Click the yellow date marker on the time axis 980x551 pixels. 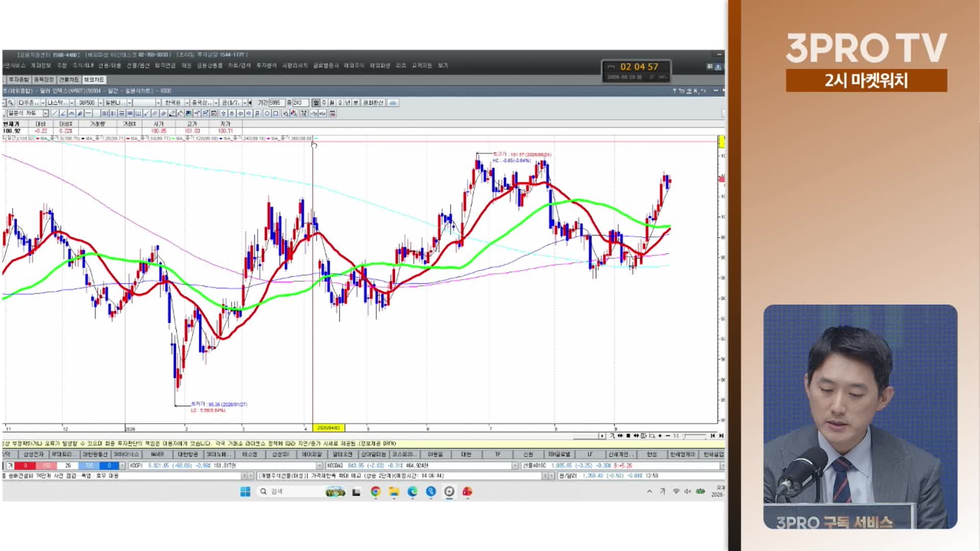click(329, 428)
